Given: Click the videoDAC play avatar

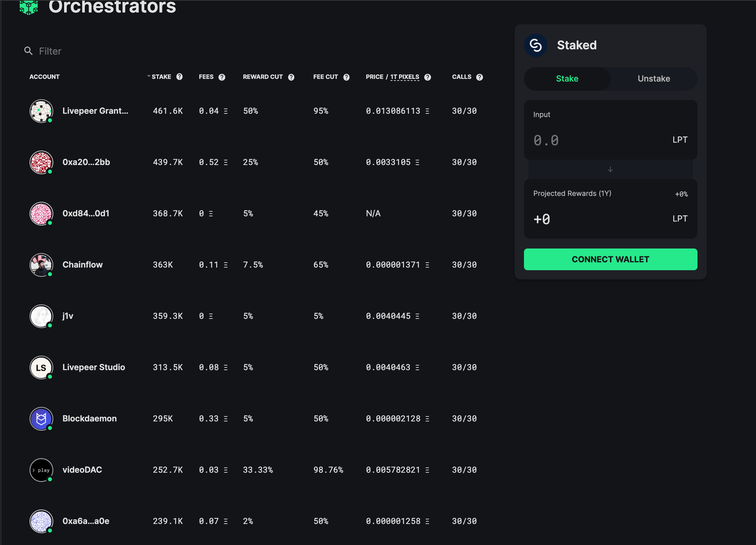Looking at the screenshot, I should [x=41, y=470].
